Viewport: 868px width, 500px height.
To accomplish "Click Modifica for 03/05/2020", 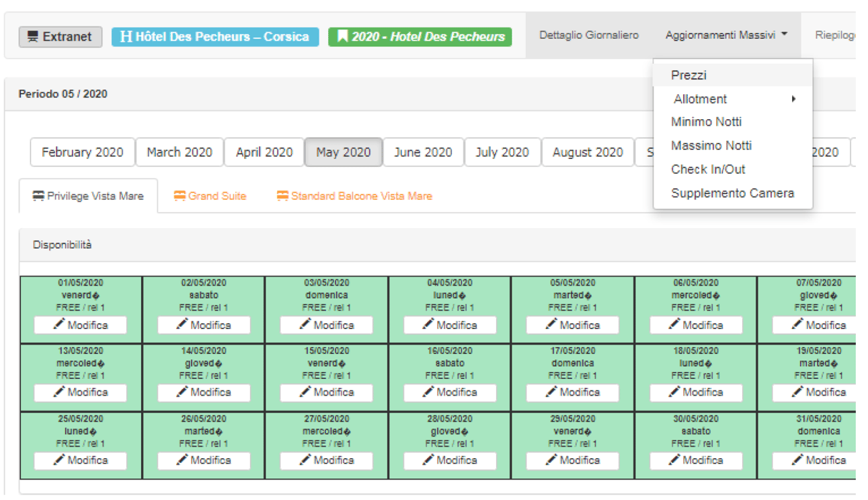I will coord(327,325).
